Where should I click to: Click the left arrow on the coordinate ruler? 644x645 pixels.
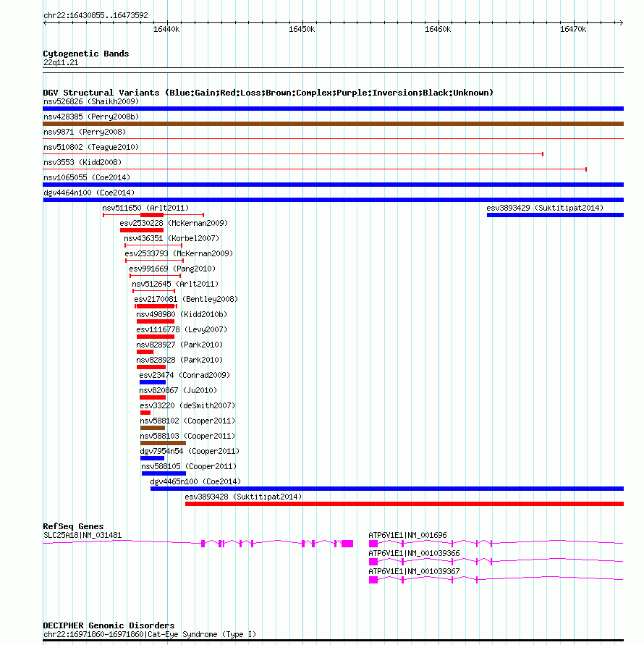pos(46,22)
